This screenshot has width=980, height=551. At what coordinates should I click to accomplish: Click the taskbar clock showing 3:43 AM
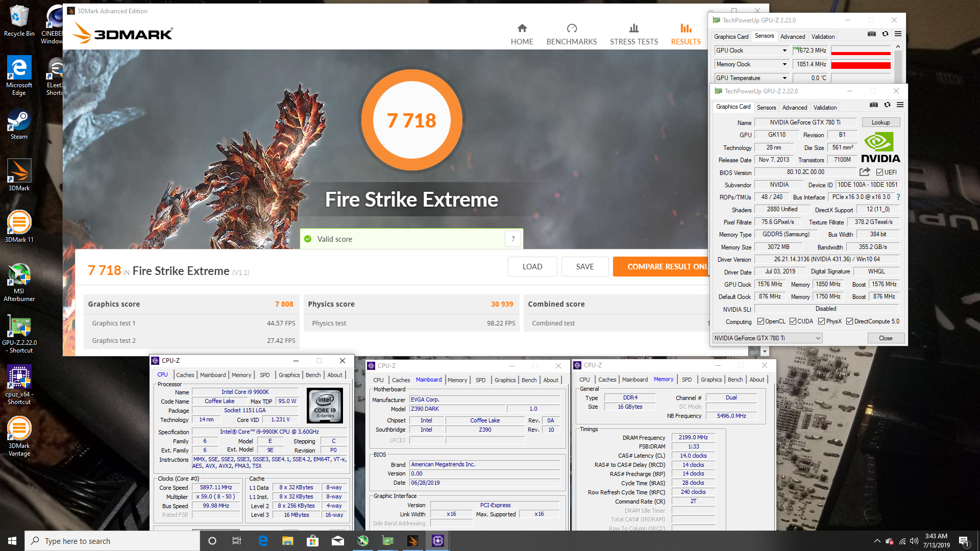point(936,541)
